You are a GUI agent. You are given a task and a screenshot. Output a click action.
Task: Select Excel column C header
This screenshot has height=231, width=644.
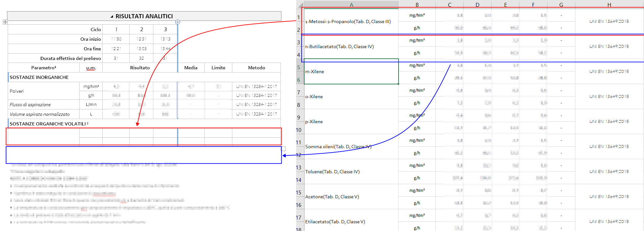[450, 5]
